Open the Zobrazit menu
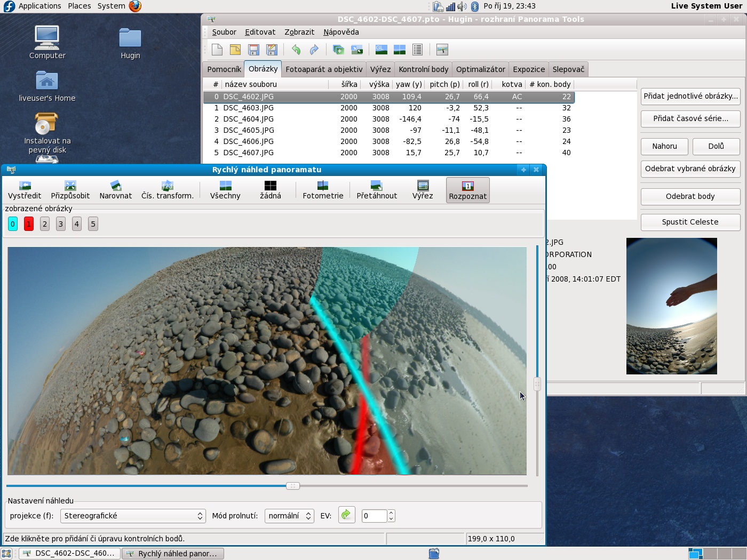 click(x=299, y=32)
